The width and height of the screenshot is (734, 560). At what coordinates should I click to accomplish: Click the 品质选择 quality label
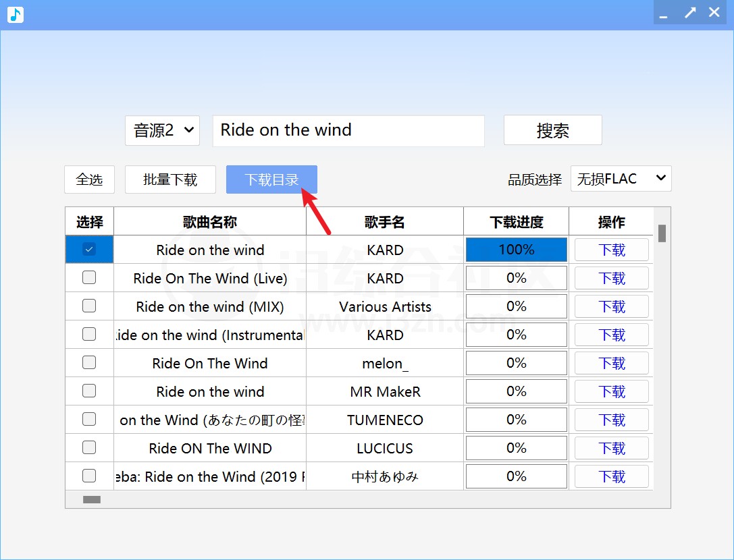[x=535, y=179]
